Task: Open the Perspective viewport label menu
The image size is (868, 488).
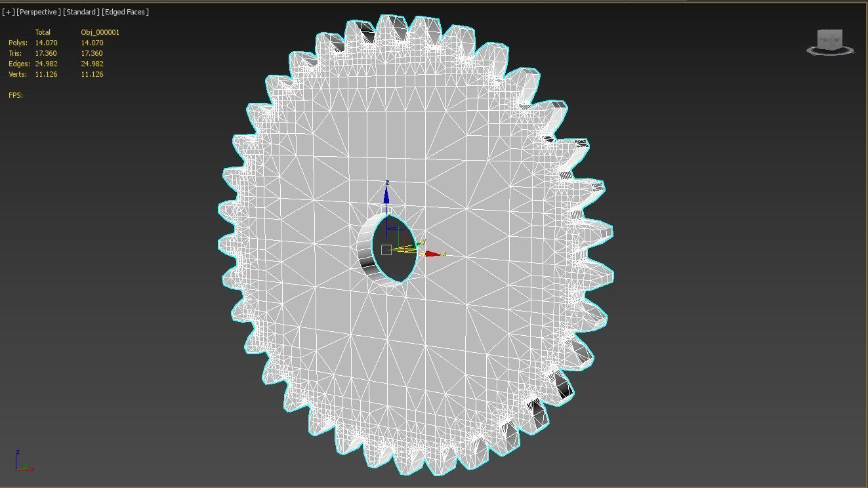Action: point(39,12)
